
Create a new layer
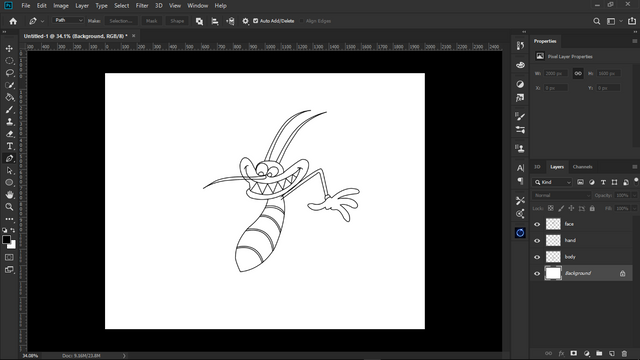point(611,353)
